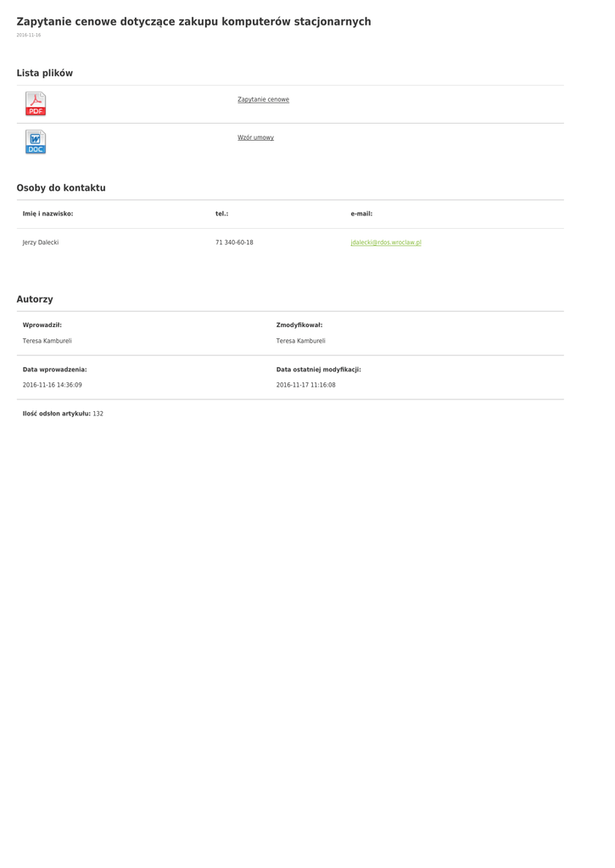Click the e-mail: column header
Viewport: 615px width, 868px height.
coord(361,214)
